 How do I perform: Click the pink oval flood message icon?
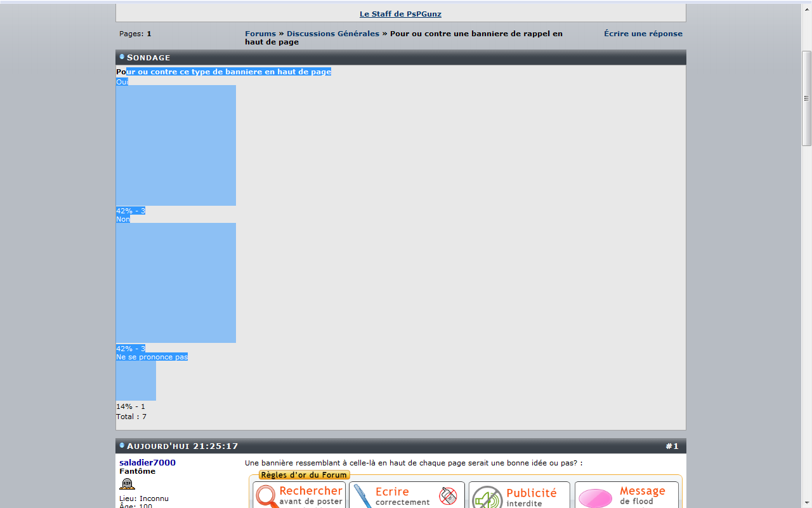click(595, 498)
